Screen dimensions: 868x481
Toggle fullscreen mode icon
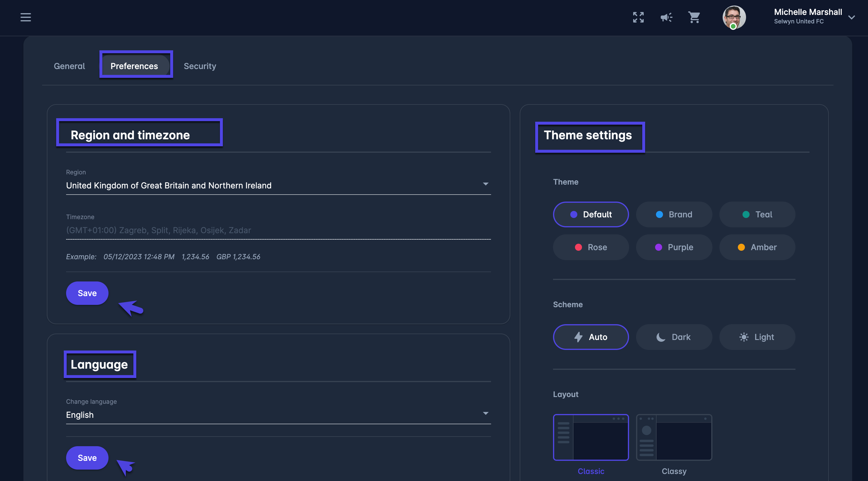point(638,17)
